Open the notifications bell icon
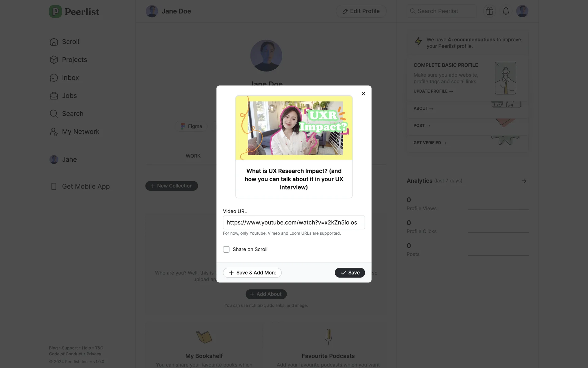The image size is (588, 368). [x=506, y=11]
